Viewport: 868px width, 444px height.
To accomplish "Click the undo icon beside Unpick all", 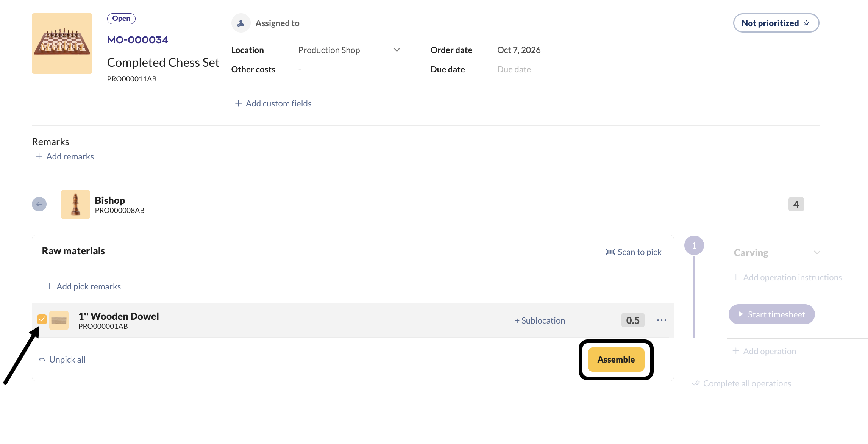I will 42,360.
